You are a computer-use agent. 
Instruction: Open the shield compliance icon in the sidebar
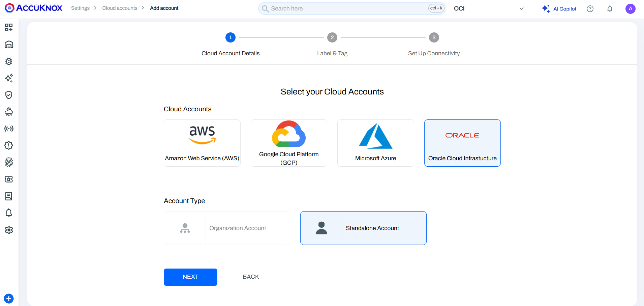(x=9, y=95)
